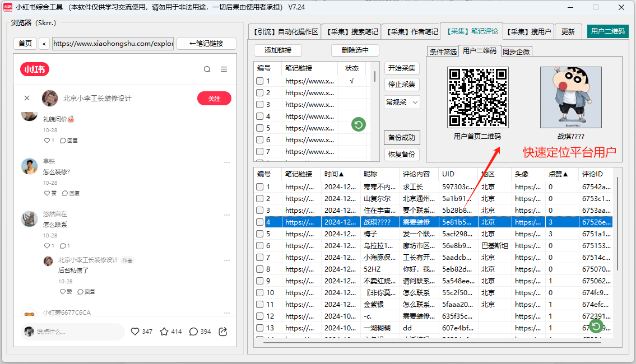Check the checkbox for comment row 4
Screen dimensions: 636x364
(259, 222)
